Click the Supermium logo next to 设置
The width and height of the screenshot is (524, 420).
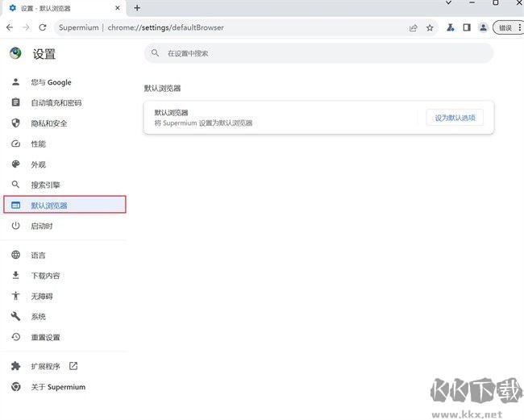[x=15, y=53]
